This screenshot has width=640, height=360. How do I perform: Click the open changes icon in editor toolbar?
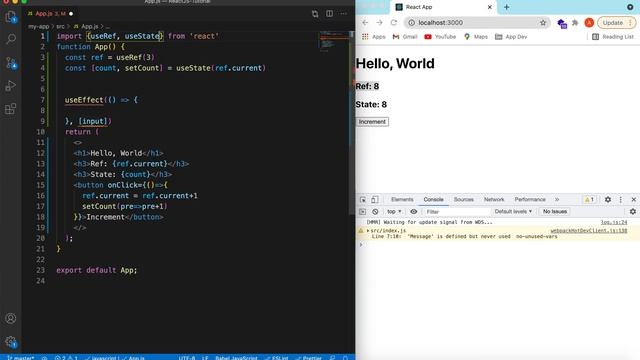(315, 14)
